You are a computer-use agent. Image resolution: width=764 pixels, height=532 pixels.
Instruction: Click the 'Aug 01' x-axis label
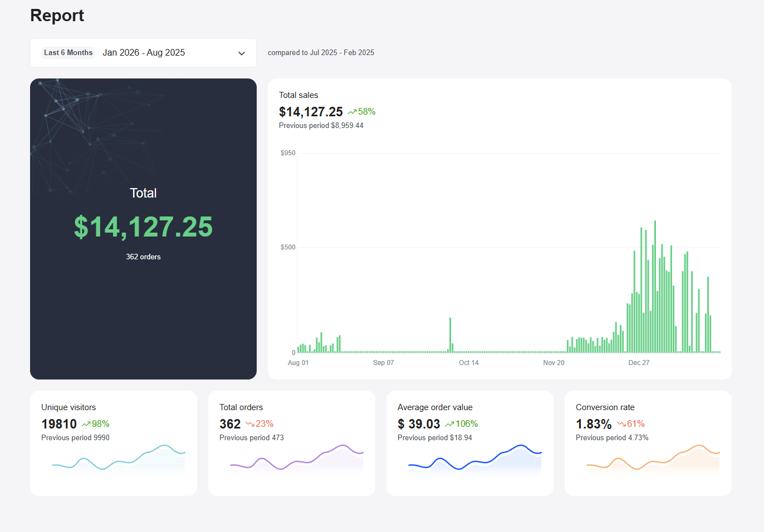[298, 363]
